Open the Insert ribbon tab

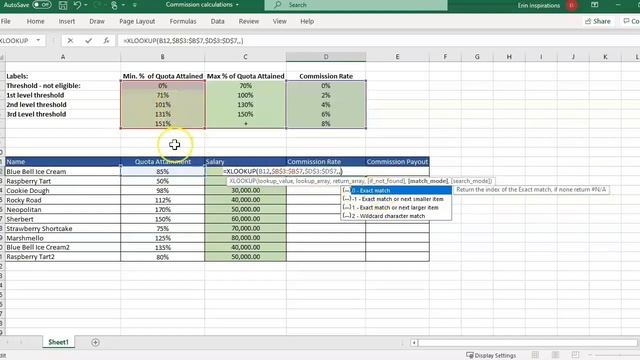pyautogui.click(x=67, y=21)
